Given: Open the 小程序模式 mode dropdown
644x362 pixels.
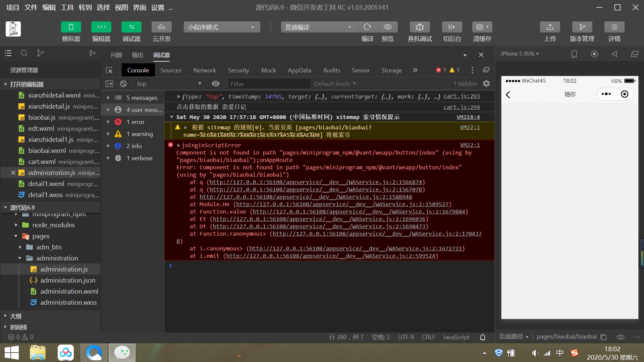Looking at the screenshot, I should (x=222, y=27).
